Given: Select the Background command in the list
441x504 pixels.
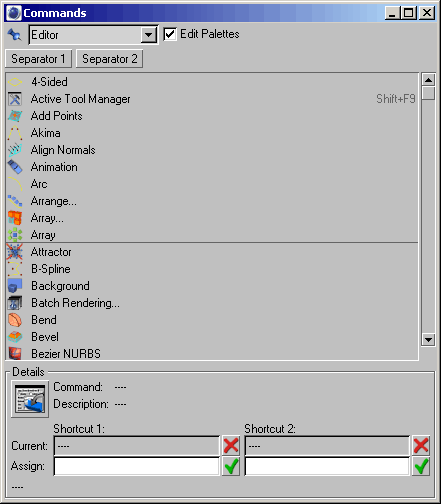Looking at the screenshot, I should (212, 286).
